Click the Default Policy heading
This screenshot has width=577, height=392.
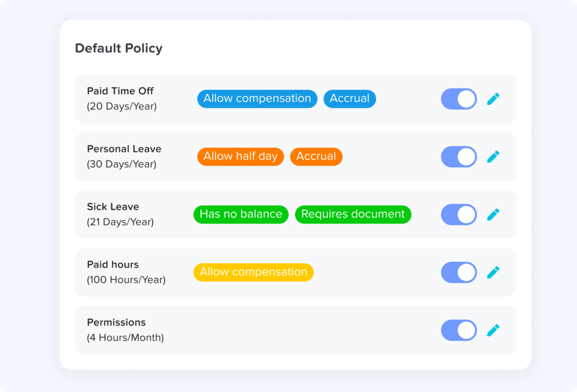tap(119, 49)
